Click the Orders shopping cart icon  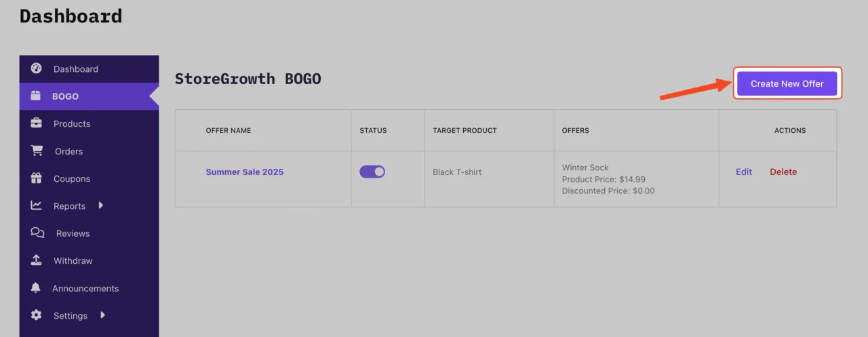tap(37, 151)
